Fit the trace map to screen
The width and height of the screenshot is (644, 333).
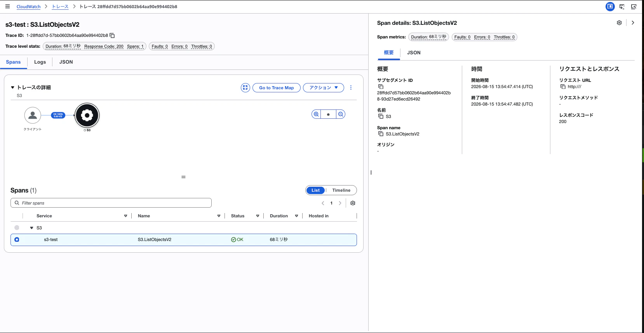coord(245,88)
